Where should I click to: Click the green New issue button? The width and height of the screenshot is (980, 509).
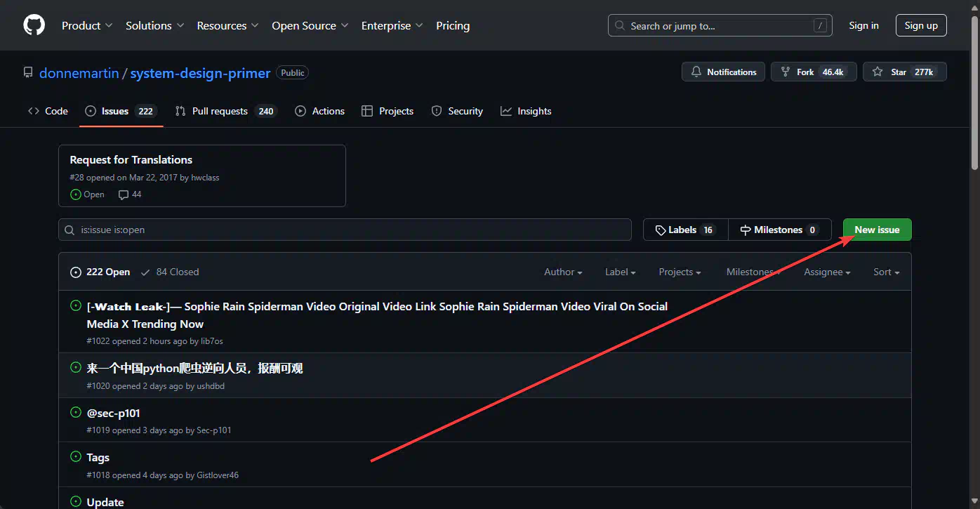(877, 230)
